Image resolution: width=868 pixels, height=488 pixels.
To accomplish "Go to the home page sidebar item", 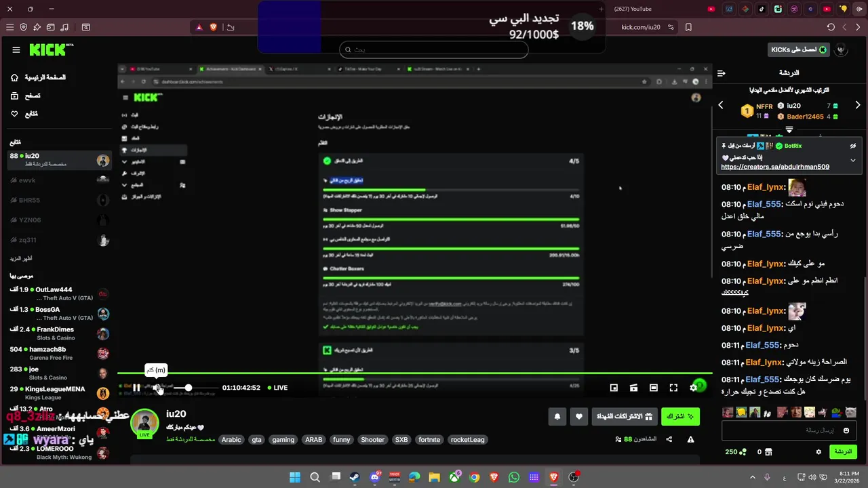I will pos(39,77).
